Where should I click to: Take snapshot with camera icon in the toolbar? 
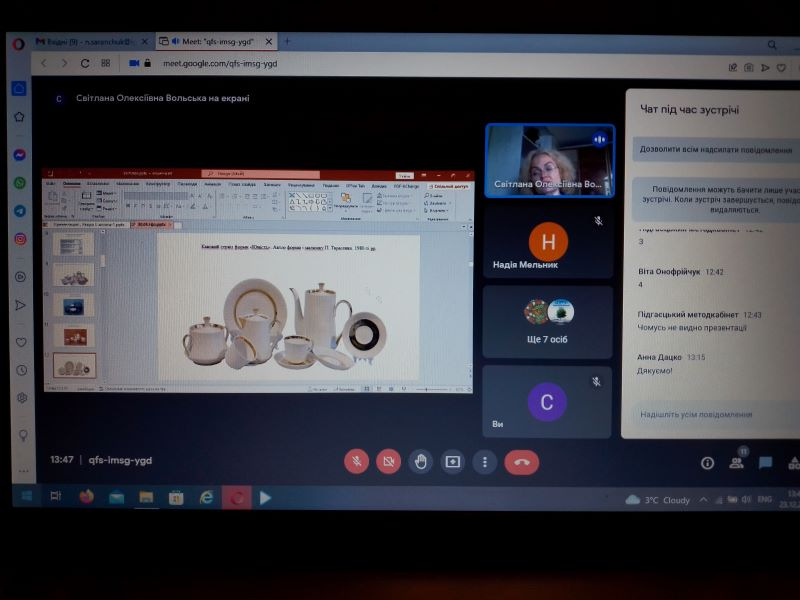tap(748, 67)
